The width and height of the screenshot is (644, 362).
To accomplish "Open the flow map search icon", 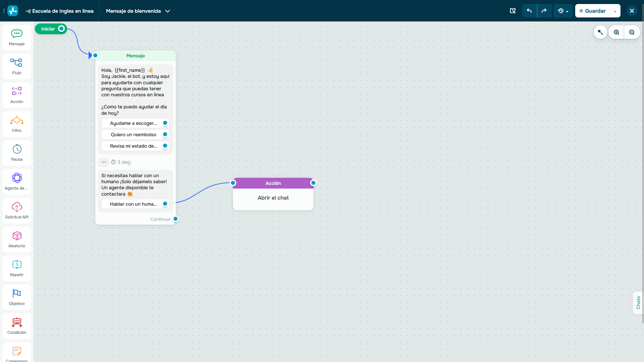I will (x=512, y=11).
